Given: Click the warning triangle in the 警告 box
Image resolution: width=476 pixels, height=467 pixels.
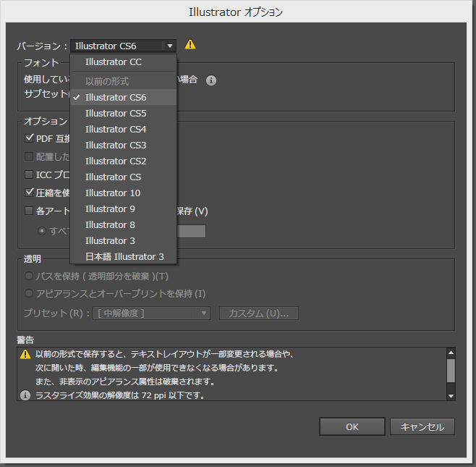Looking at the screenshot, I should pos(25,354).
